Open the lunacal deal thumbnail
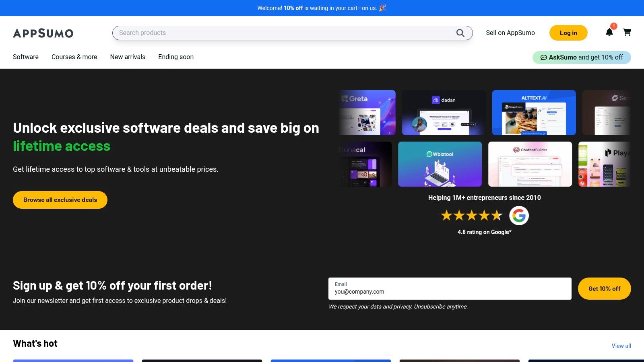 click(365, 164)
